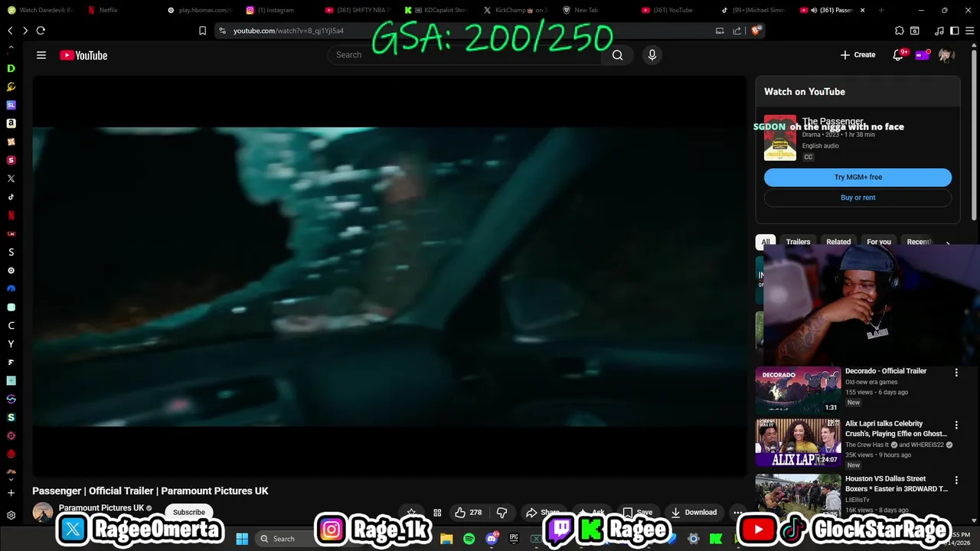Subscribe to Paramount Pictures UK
This screenshot has height=551, width=980.
tap(188, 512)
